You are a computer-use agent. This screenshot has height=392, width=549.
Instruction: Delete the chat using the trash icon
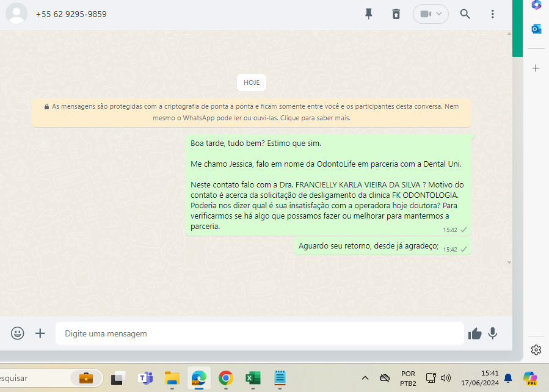396,14
